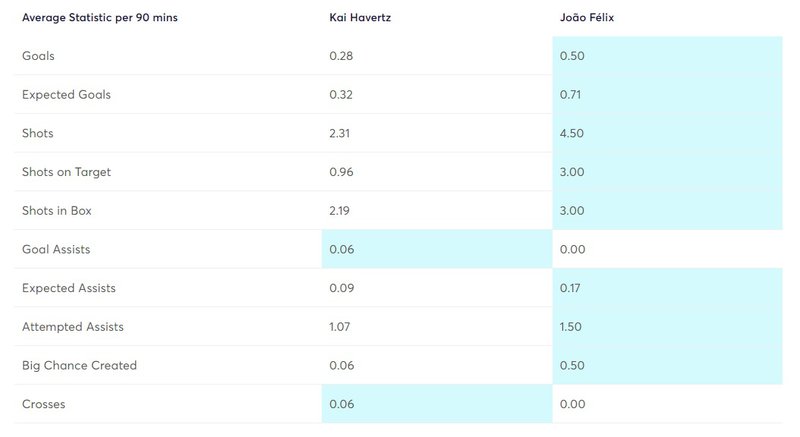Select the Expected Goals row label
800x437 pixels.
pos(66,95)
